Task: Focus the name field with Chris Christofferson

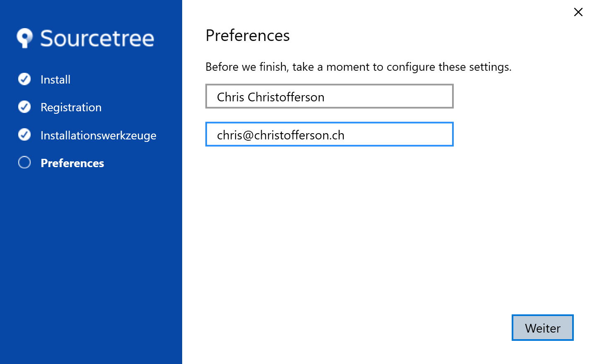Action: tap(329, 96)
